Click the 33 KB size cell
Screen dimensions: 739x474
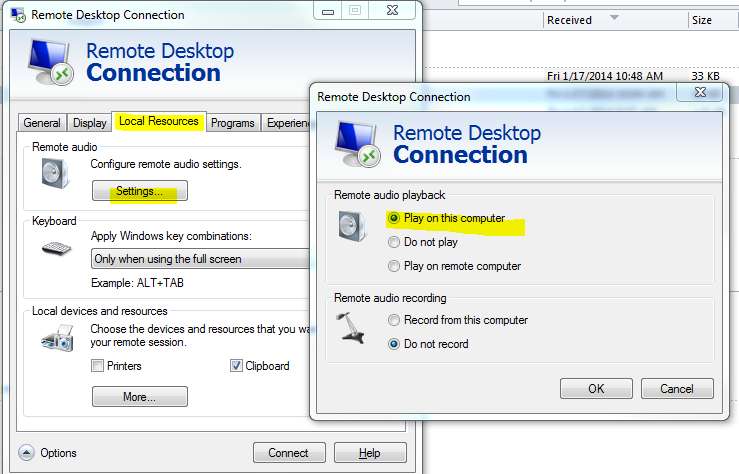(705, 76)
